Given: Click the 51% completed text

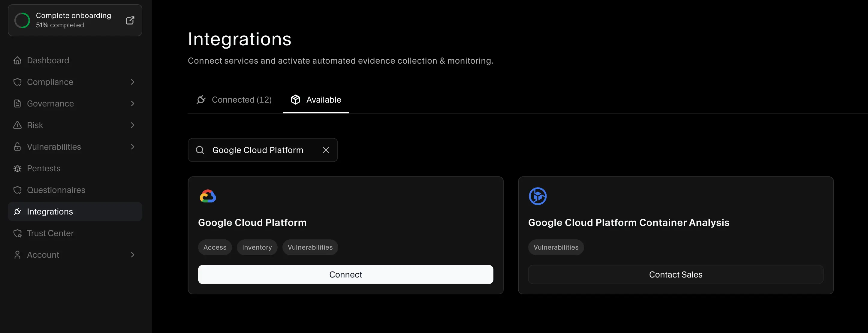Looking at the screenshot, I should 60,25.
